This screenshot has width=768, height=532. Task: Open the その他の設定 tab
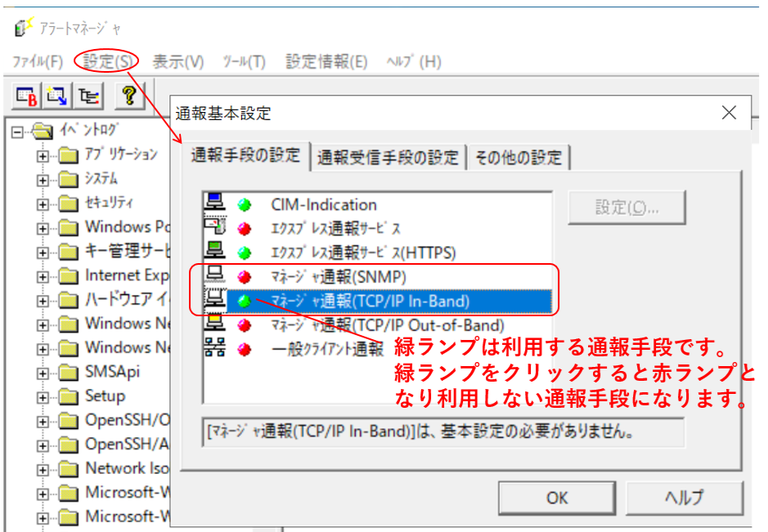tap(519, 158)
